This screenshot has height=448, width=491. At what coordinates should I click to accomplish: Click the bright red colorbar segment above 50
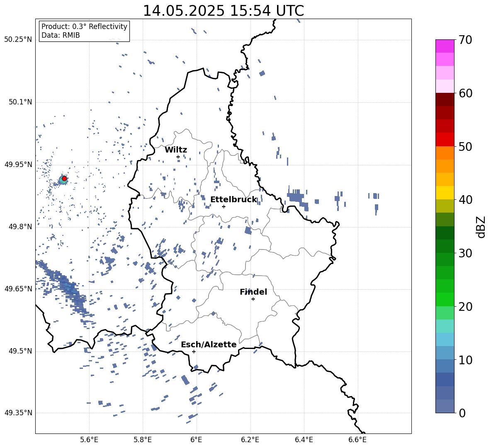445,140
